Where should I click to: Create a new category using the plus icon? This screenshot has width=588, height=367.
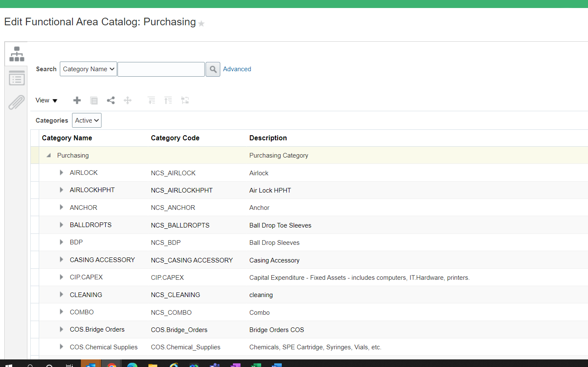[77, 100]
